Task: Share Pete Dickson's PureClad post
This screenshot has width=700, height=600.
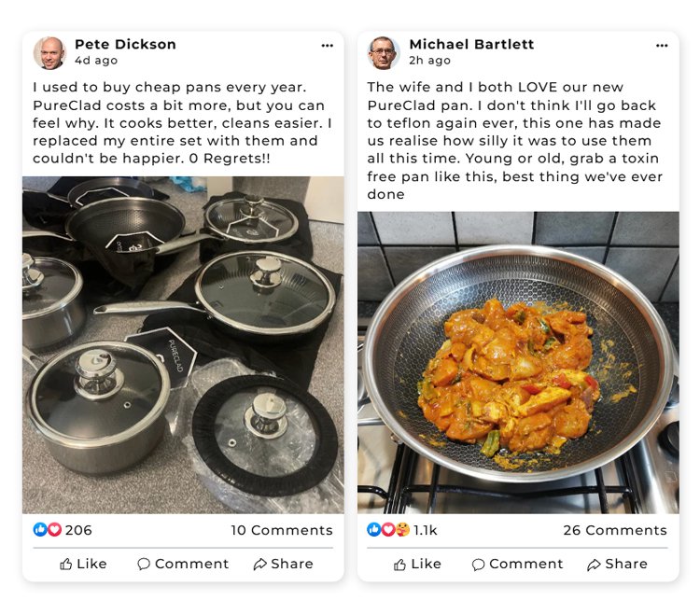Action: click(x=283, y=564)
